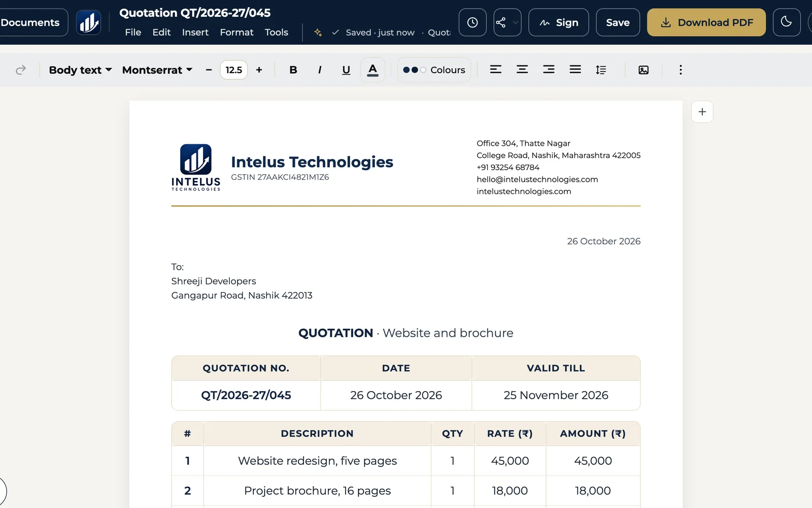Screen dimensions: 812x508
Task: Open the Montserrat font dropdown
Action: 157,70
